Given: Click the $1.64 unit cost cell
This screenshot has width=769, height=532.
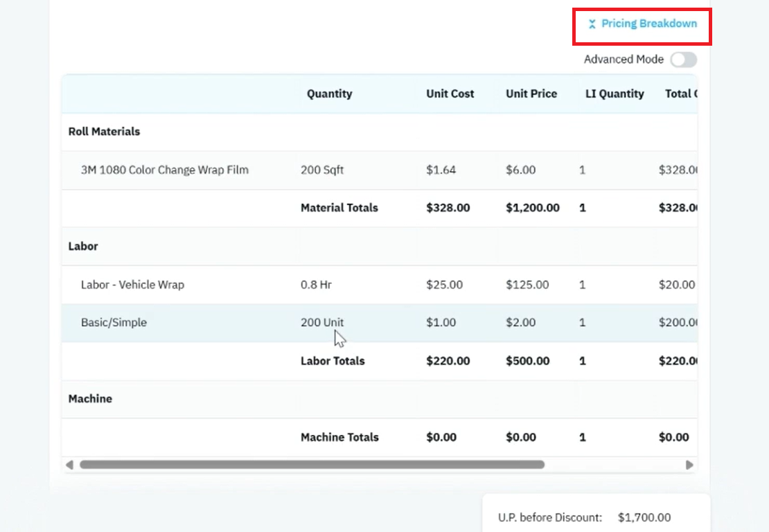Looking at the screenshot, I should pos(441,170).
